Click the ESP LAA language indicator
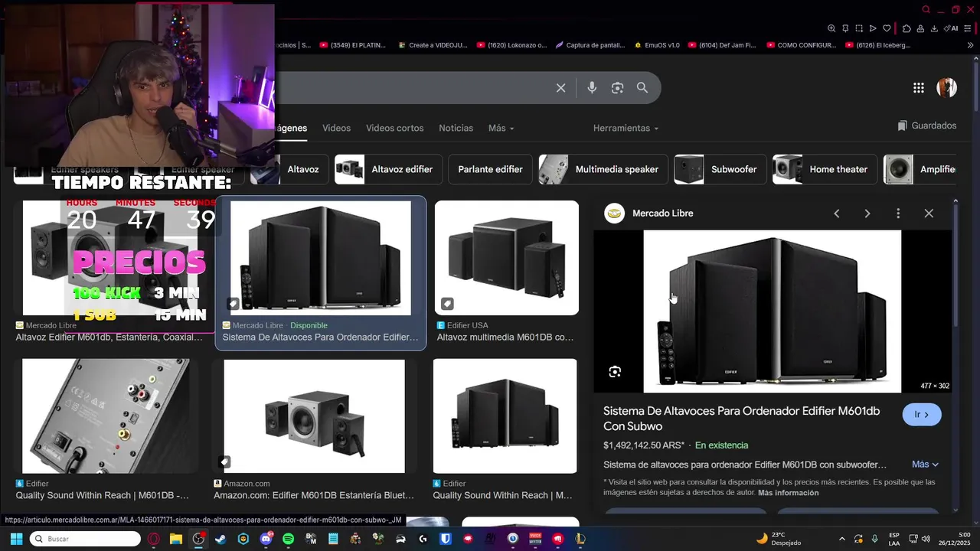The image size is (980, 551). [x=894, y=539]
